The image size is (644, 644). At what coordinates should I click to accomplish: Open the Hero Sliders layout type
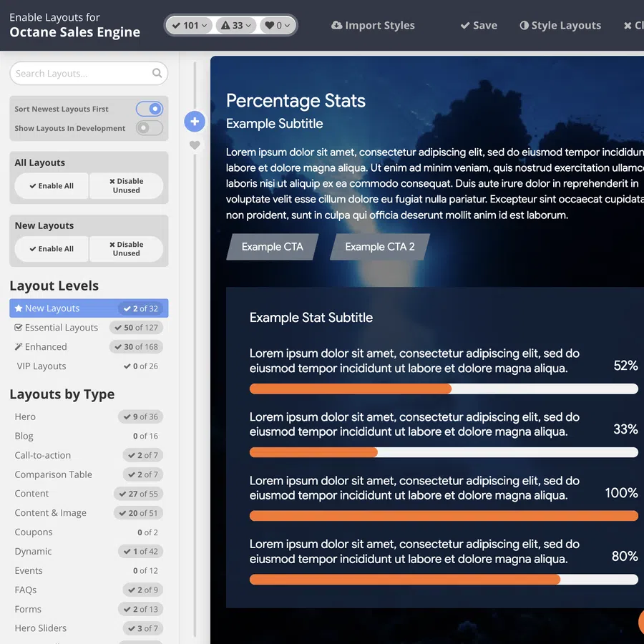tap(40, 628)
